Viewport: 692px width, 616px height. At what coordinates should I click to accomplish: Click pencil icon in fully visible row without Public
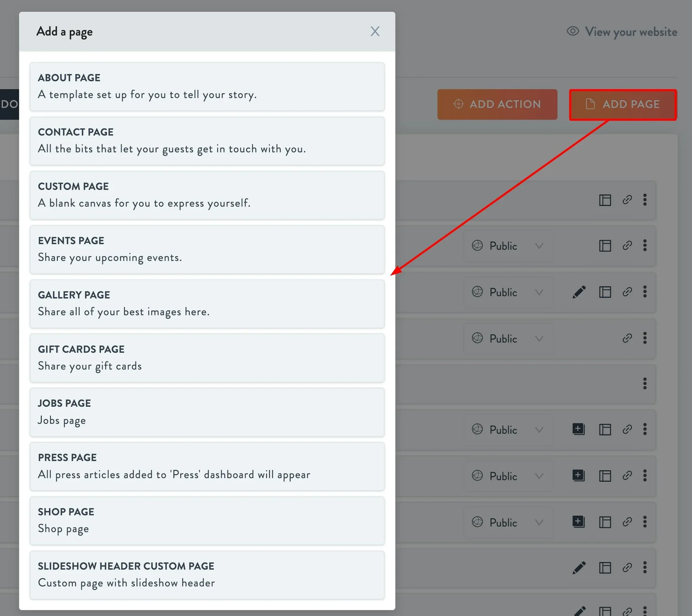pyautogui.click(x=579, y=568)
